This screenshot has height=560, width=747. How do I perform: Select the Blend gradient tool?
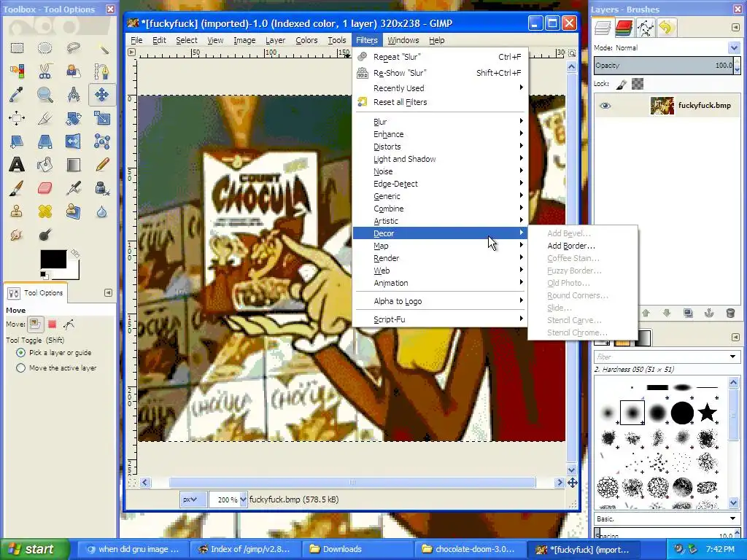tap(74, 165)
